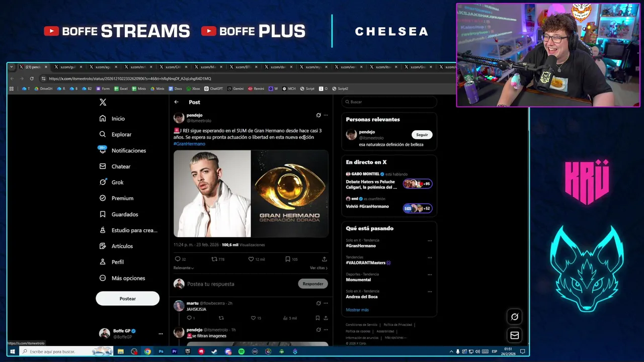Click the browser address bar URL
The height and width of the screenshot is (362, 644).
point(130,78)
